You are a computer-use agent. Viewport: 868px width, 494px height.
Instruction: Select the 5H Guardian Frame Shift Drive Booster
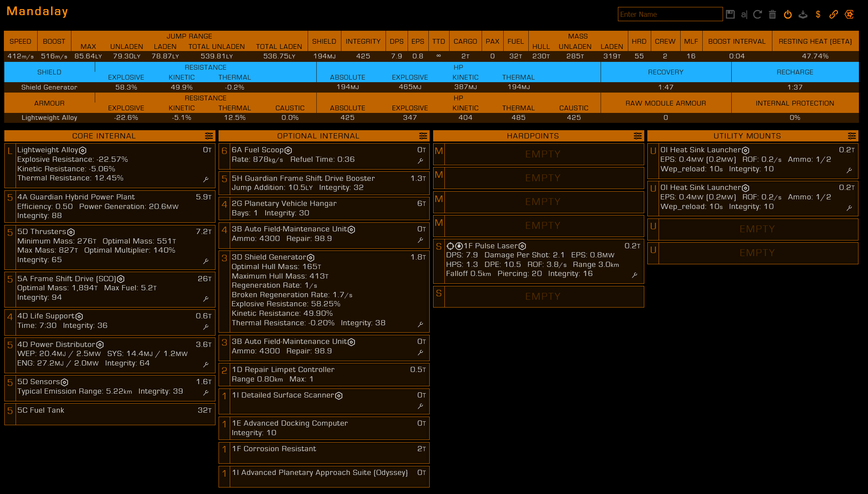[x=324, y=183]
